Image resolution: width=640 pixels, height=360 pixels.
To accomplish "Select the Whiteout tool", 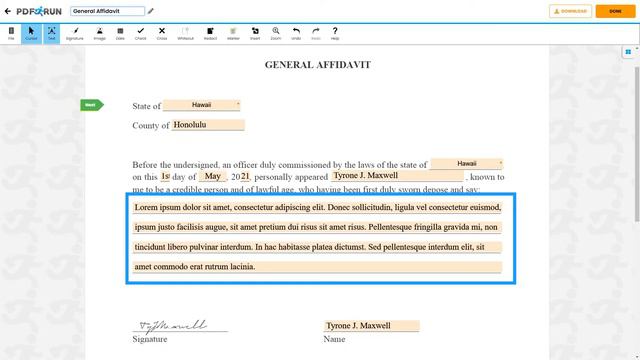I will [x=185, y=33].
